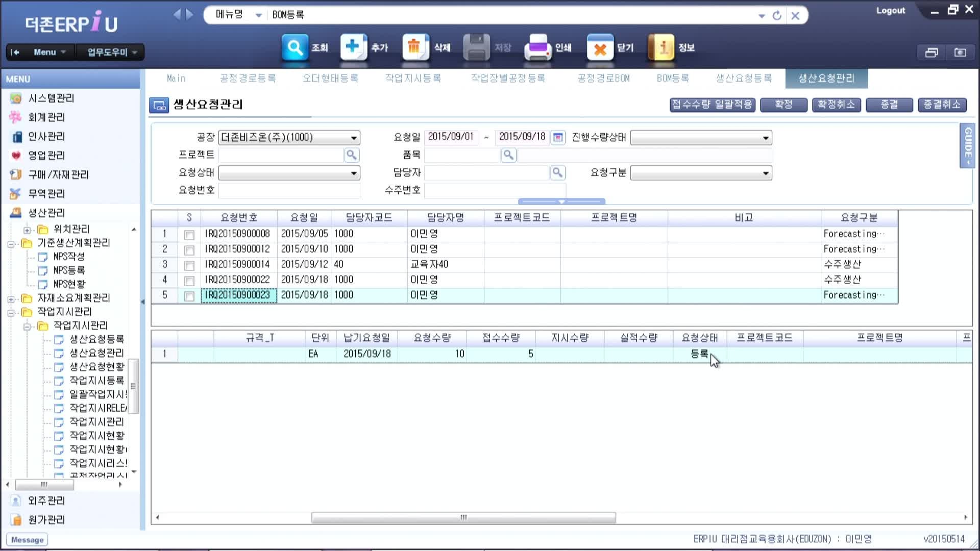Collapse the 기준생산계획관리 tree folder

11,244
